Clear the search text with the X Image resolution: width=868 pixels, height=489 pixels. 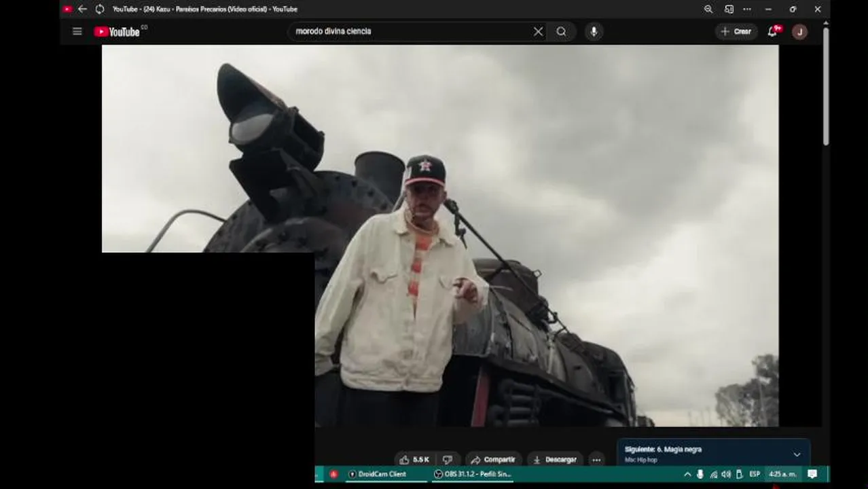pos(538,31)
